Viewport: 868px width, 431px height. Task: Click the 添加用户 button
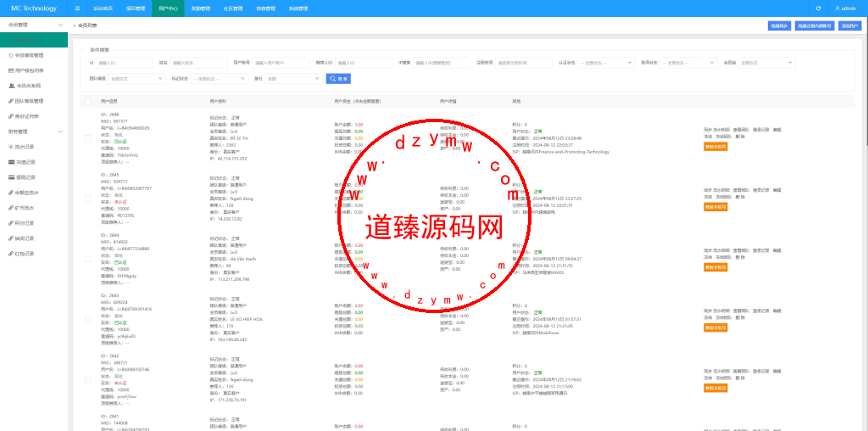tap(849, 25)
